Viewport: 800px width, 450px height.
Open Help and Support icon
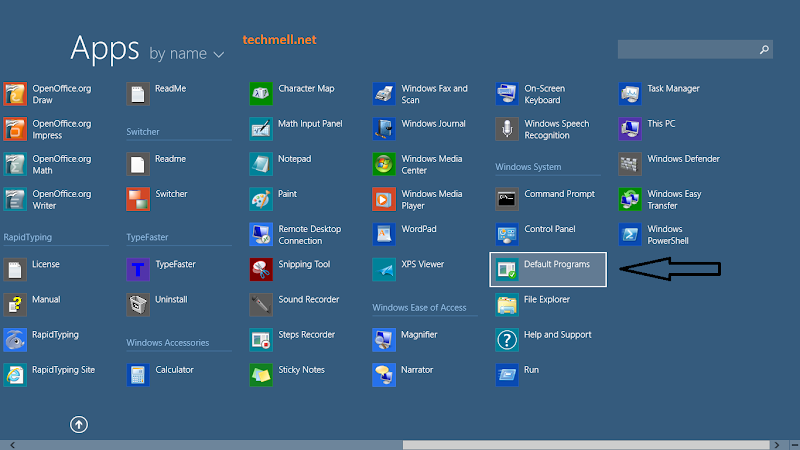[x=507, y=340]
